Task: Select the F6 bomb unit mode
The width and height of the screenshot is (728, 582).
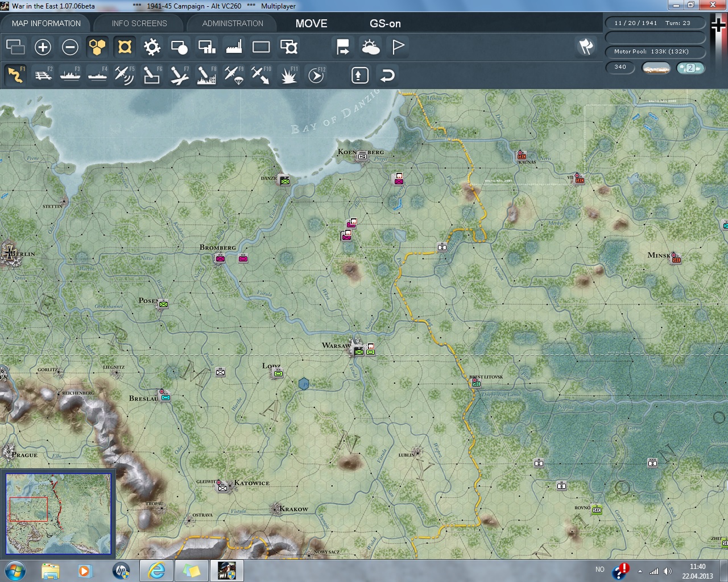Action: [152, 75]
